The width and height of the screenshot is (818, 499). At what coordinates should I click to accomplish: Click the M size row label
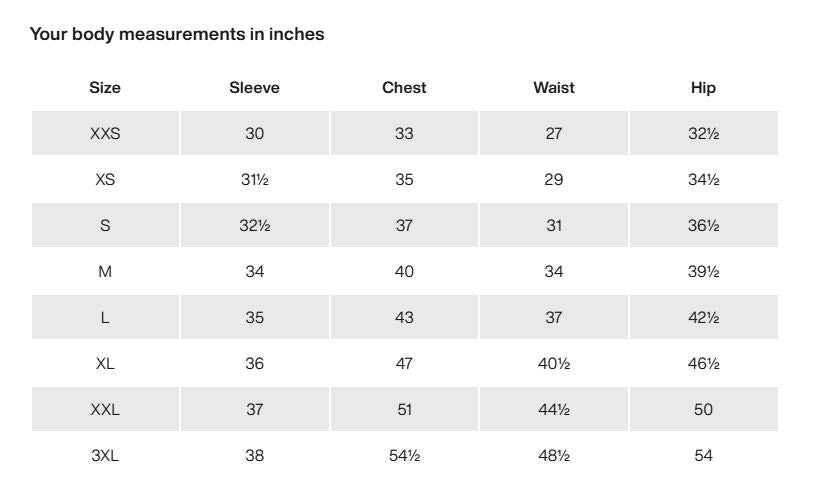[105, 272]
